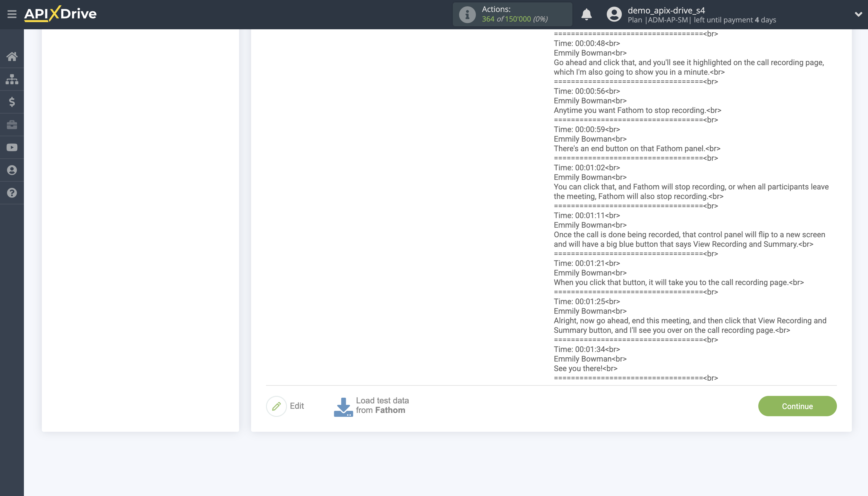Click the Actions info icon

point(467,14)
